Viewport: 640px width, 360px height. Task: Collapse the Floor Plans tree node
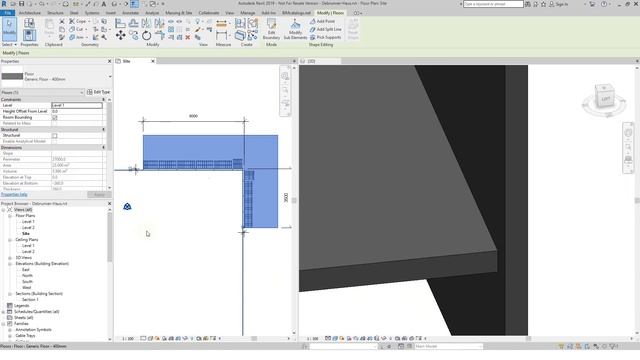coord(10,216)
